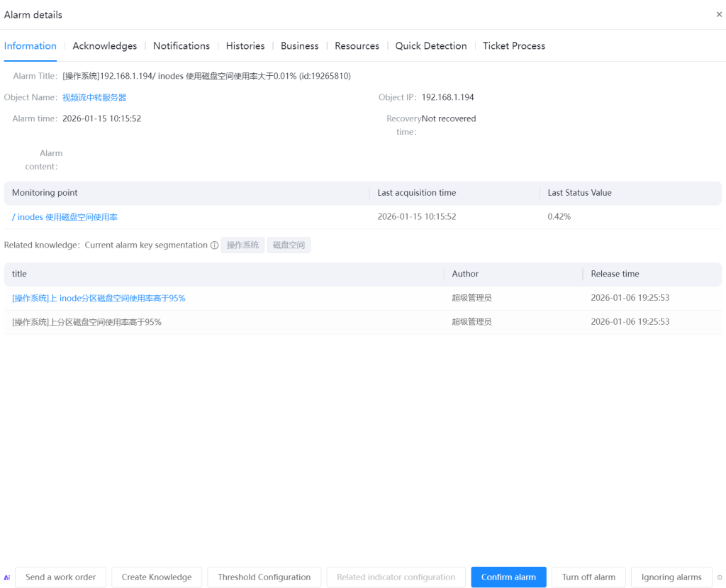Select the Business tab
Viewport: 726px width, 588px height.
click(299, 46)
